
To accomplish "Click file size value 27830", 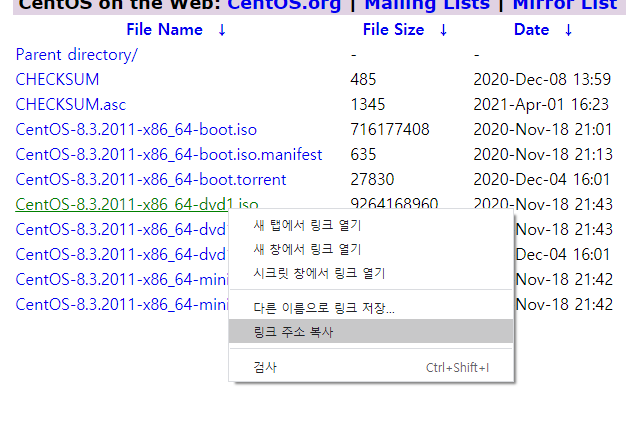I will (372, 180).
